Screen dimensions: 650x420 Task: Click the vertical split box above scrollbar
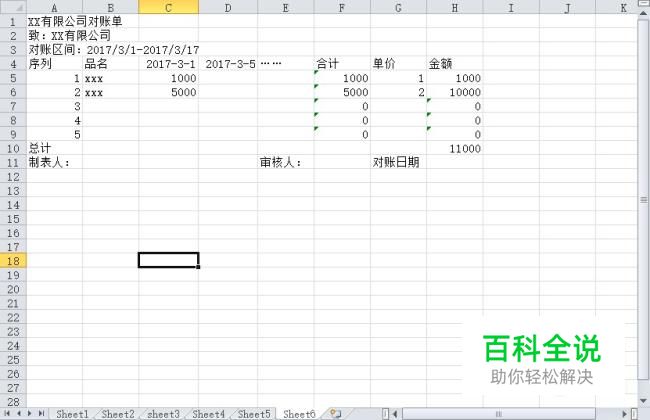click(x=643, y=4)
